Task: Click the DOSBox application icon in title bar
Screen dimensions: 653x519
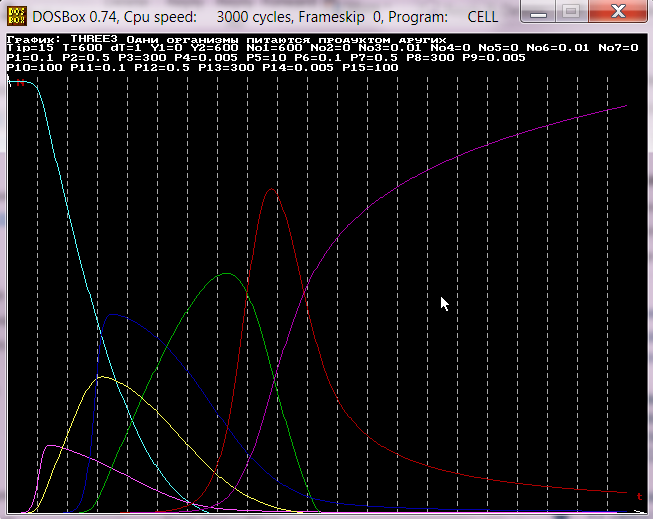Action: pyautogui.click(x=17, y=16)
